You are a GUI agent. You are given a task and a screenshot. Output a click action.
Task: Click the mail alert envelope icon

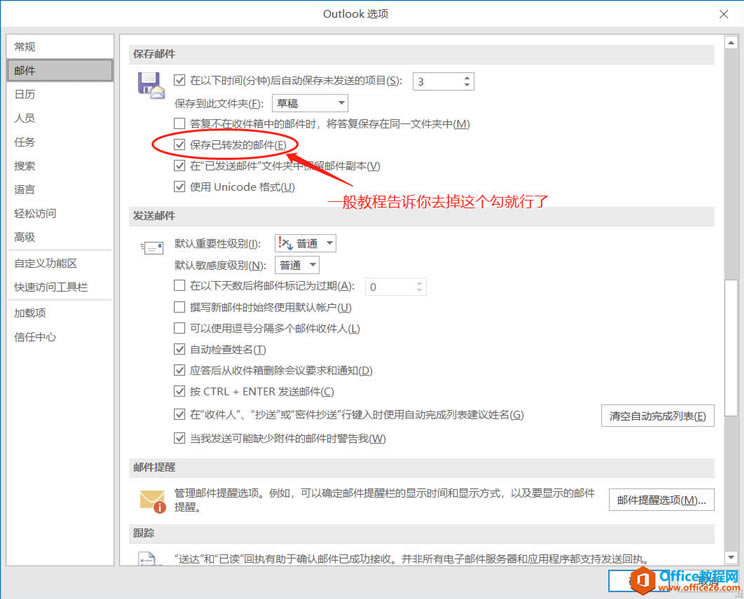153,501
